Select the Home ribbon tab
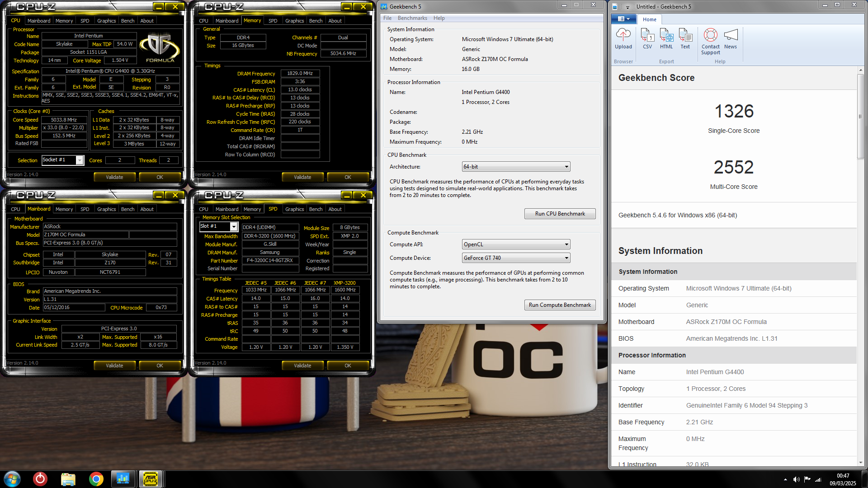The height and width of the screenshot is (488, 868). point(649,19)
